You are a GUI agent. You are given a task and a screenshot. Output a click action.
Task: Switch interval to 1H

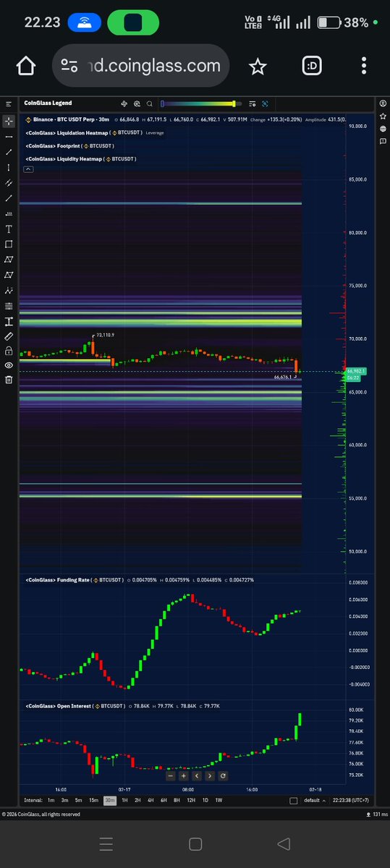pyautogui.click(x=124, y=801)
